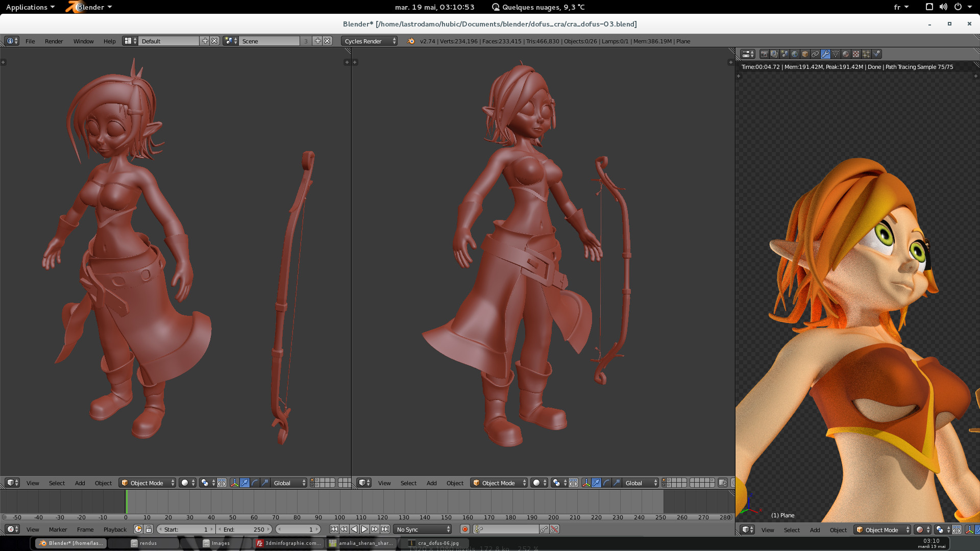Open the Marker menu in timeline
Viewport: 980px width, 551px height.
click(x=58, y=530)
